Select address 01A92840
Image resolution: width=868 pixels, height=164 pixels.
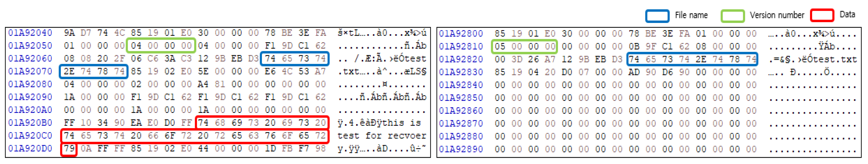(x=461, y=85)
